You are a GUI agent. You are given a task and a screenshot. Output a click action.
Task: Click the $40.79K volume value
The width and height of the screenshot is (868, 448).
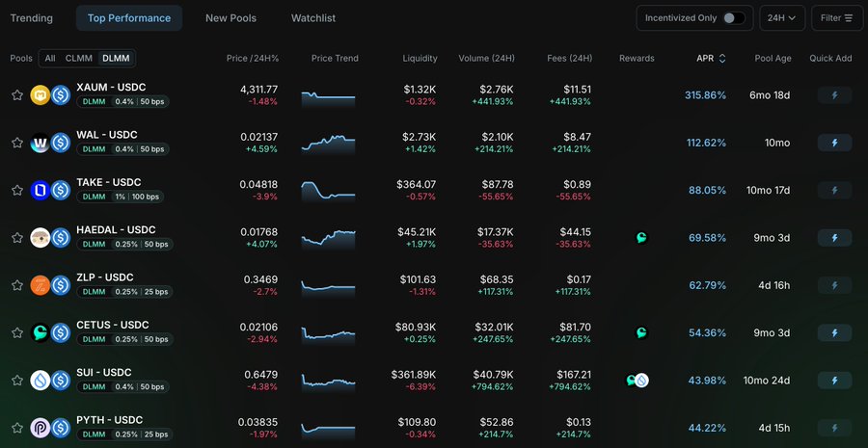[x=493, y=375]
